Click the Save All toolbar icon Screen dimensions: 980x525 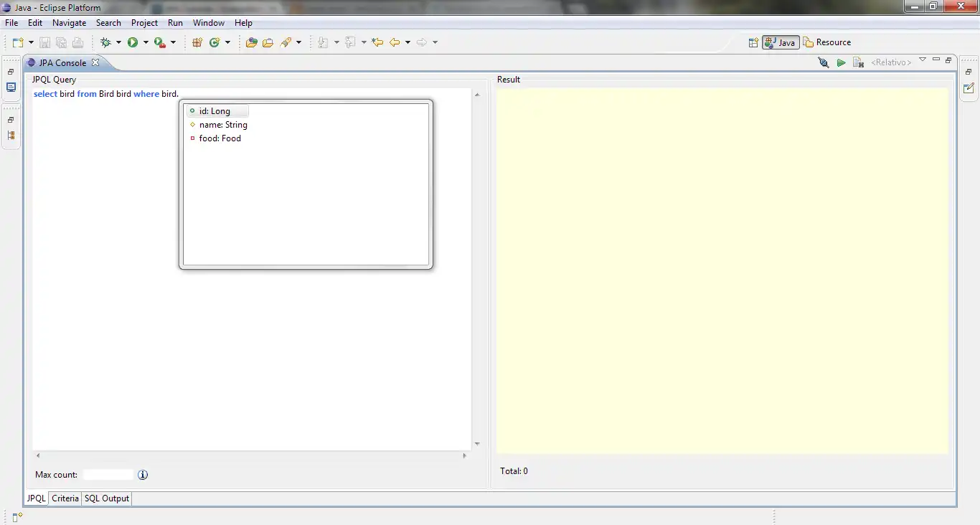coord(61,42)
